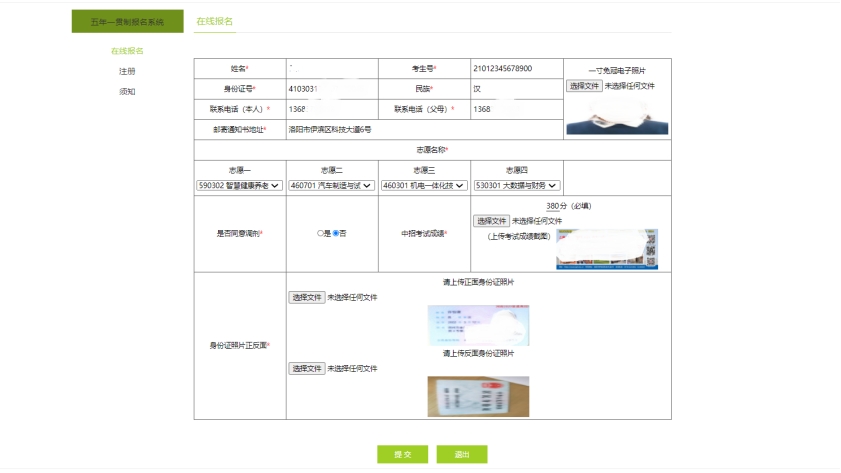841x473 pixels.
Task: Select the 否 radio button for 是否同意调剂
Action: (x=336, y=233)
